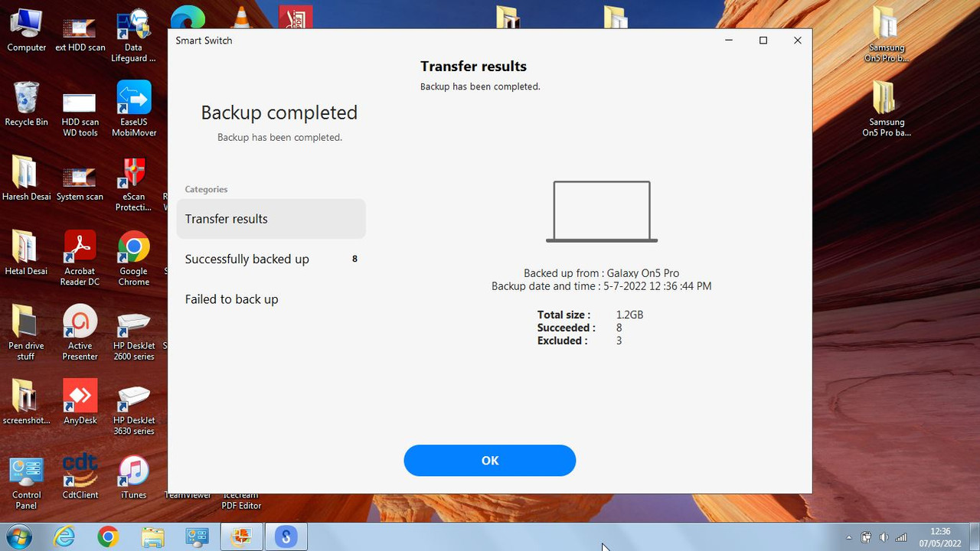Select eScan Protection desktop icon
The image size is (980, 551).
coord(134,184)
